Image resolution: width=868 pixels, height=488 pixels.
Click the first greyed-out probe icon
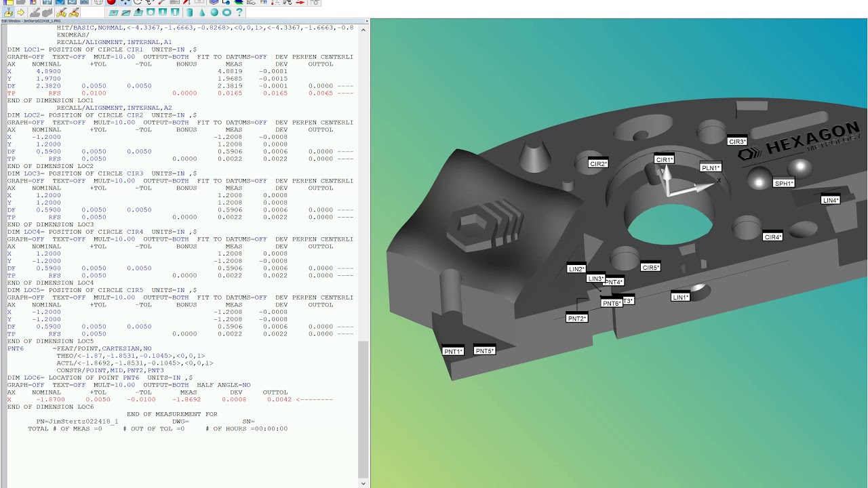[x=35, y=12]
